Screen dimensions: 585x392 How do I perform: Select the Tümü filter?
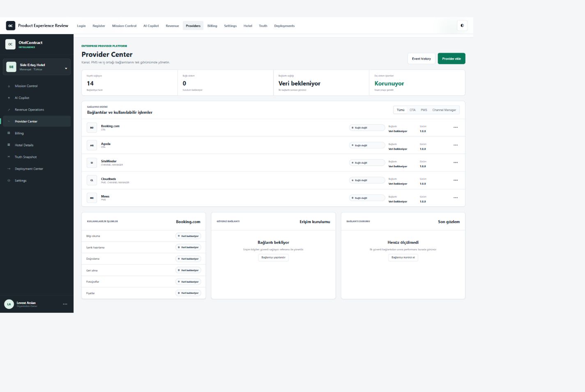click(401, 110)
